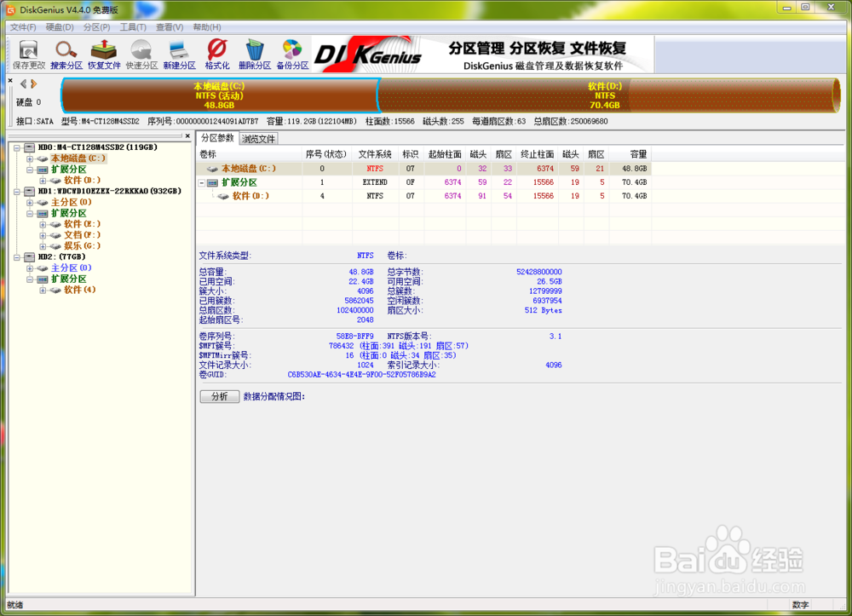Open the Tools (工具) menu
The image size is (852, 616).
(133, 27)
